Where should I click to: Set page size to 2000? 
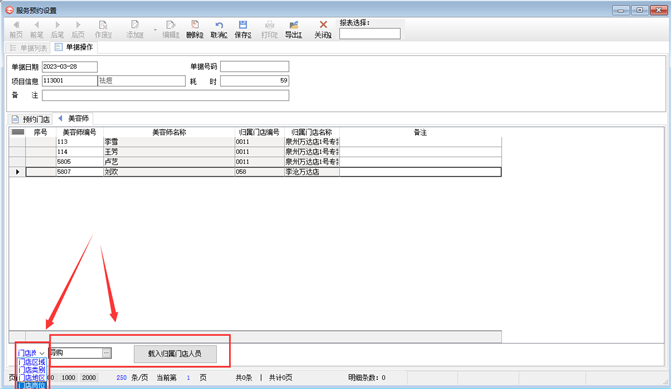(x=89, y=377)
